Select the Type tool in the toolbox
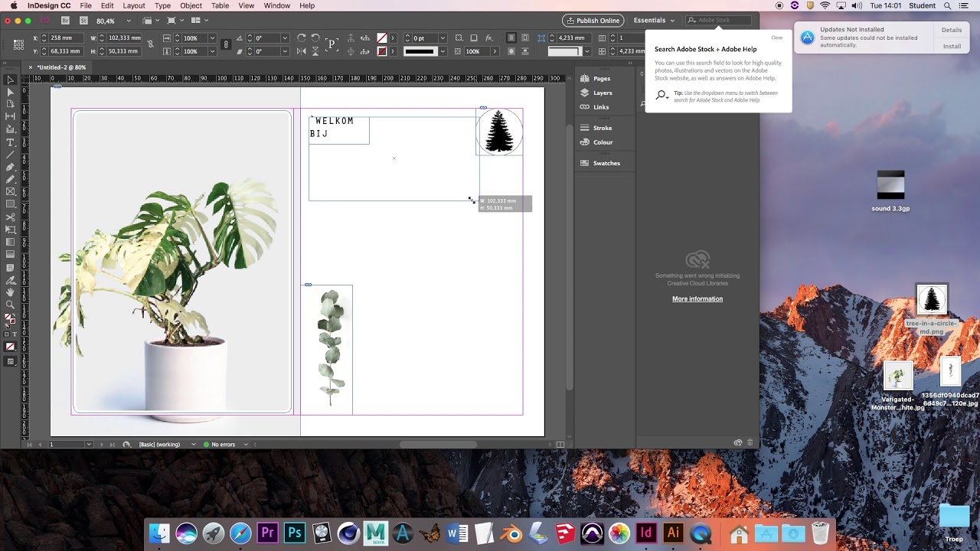Viewport: 980px width, 551px height. (11, 142)
